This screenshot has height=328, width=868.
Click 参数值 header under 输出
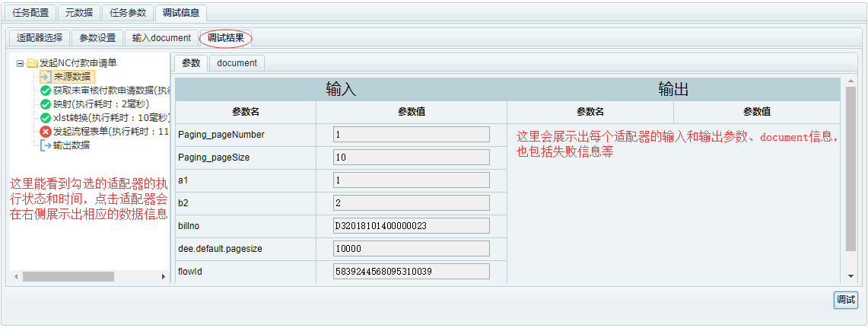[757, 112]
